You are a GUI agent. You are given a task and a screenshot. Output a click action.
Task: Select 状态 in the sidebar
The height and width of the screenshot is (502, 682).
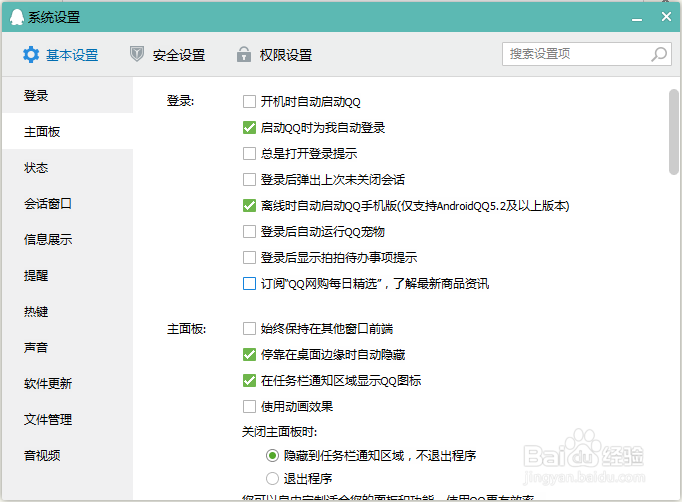pos(67,167)
